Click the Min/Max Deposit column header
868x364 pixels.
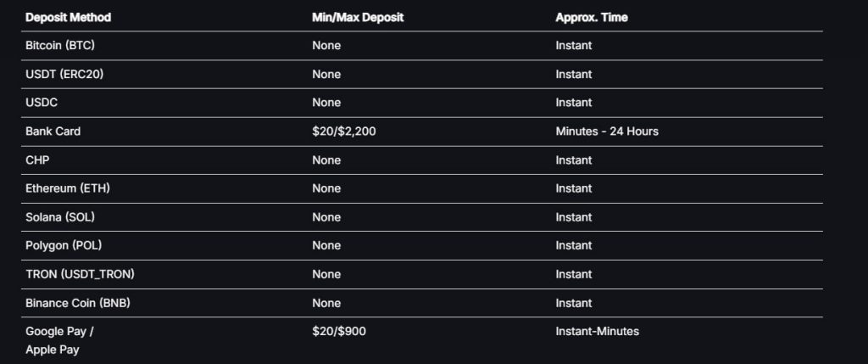(358, 17)
